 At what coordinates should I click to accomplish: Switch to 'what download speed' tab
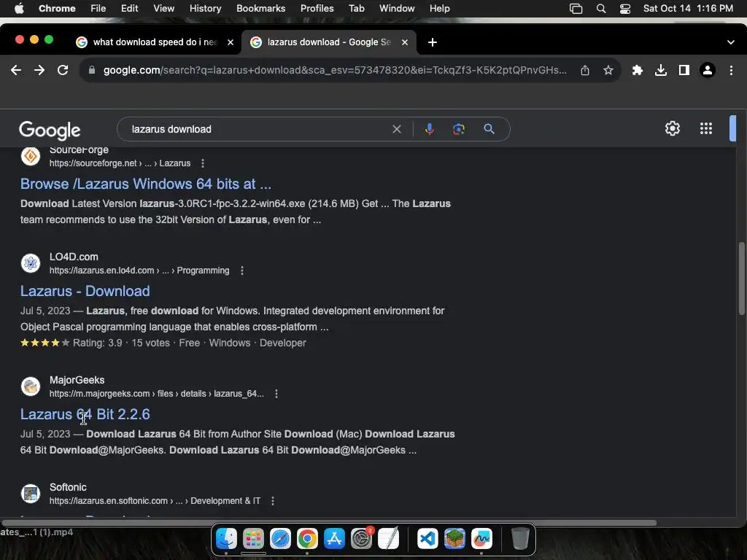tap(155, 42)
